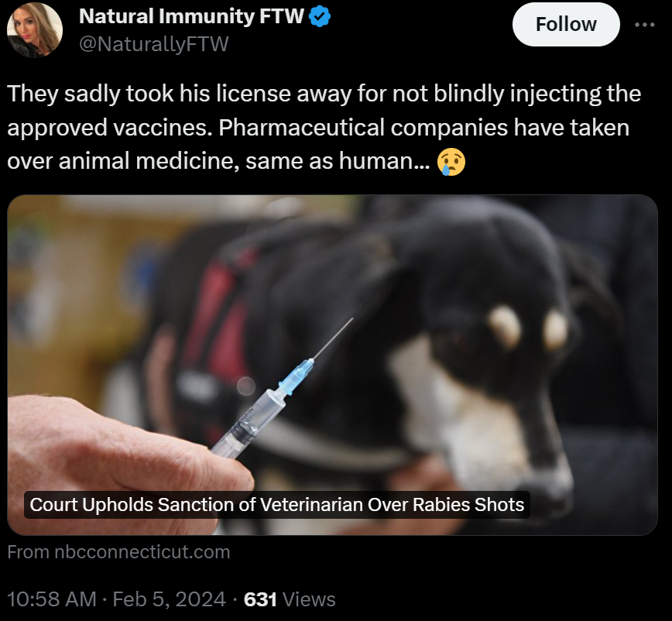The width and height of the screenshot is (672, 621).
Task: Click the Court Upholds Sanction headline overlay
Action: click(277, 504)
